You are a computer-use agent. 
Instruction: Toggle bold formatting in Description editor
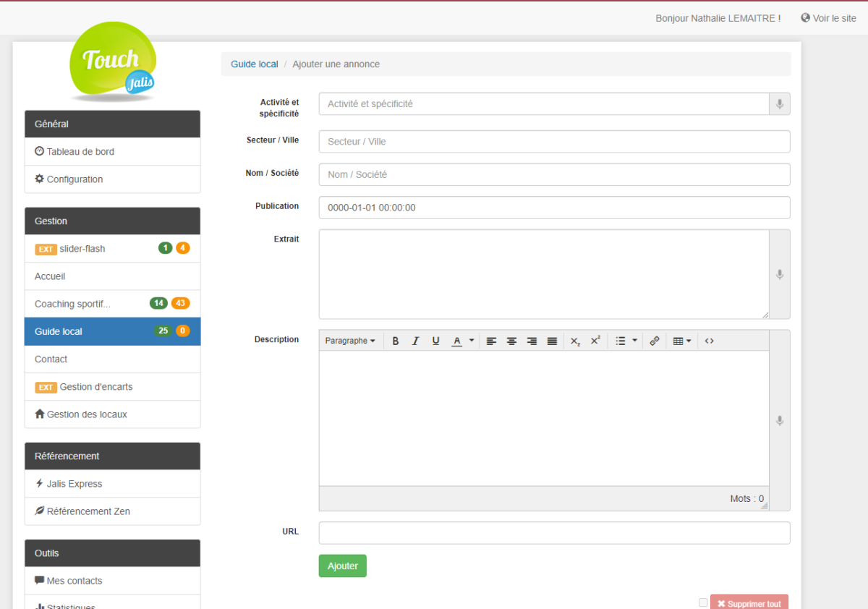point(396,341)
